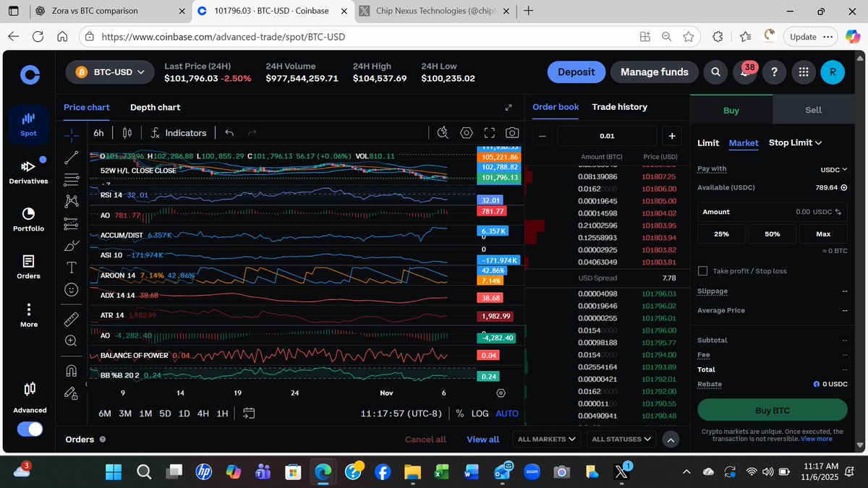
Task: Select the Sell tab
Action: [x=814, y=110]
